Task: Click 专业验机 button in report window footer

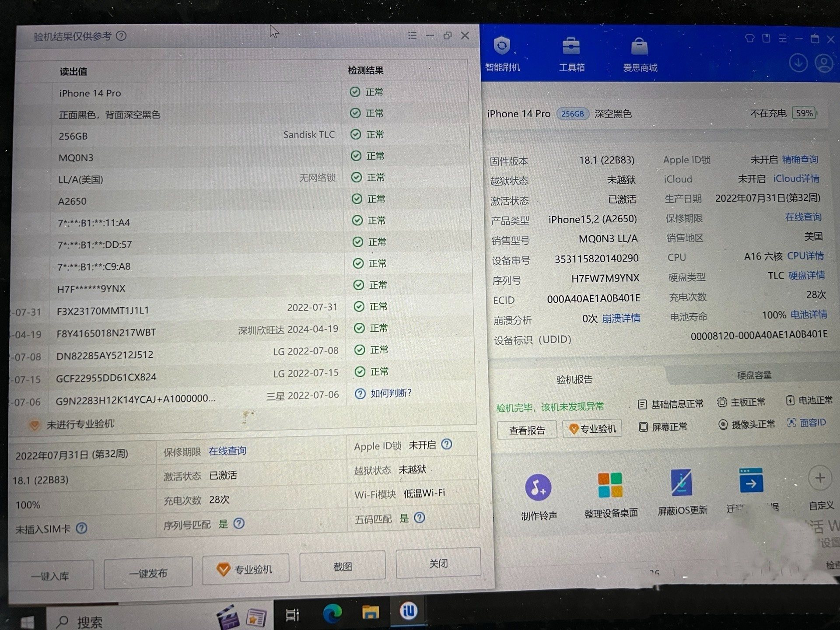Action: click(x=245, y=569)
